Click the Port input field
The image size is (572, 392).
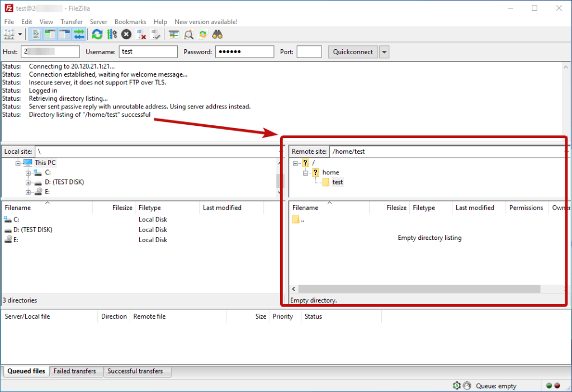[x=309, y=52]
